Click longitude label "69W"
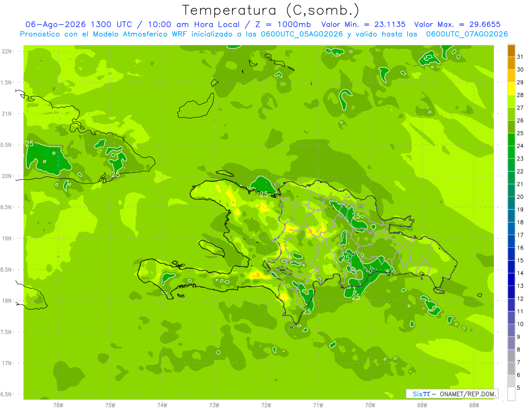Viewport: 532px width, 411px height. click(x=422, y=405)
